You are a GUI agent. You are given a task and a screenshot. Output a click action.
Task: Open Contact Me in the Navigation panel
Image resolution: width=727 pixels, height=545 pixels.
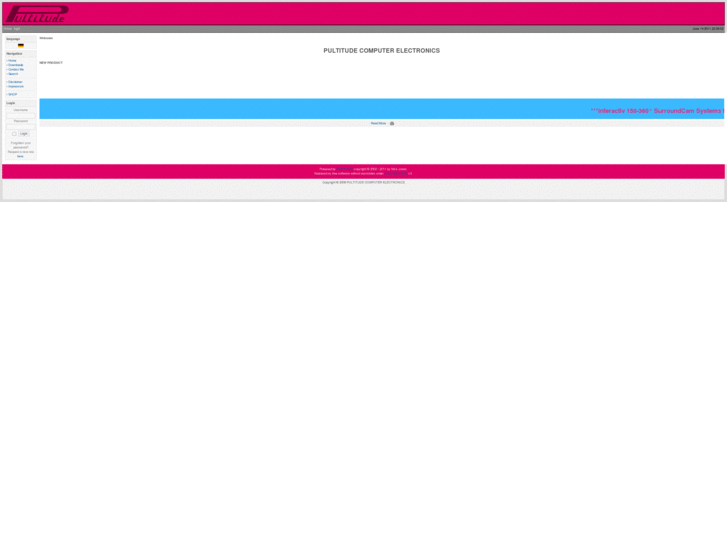(16, 70)
